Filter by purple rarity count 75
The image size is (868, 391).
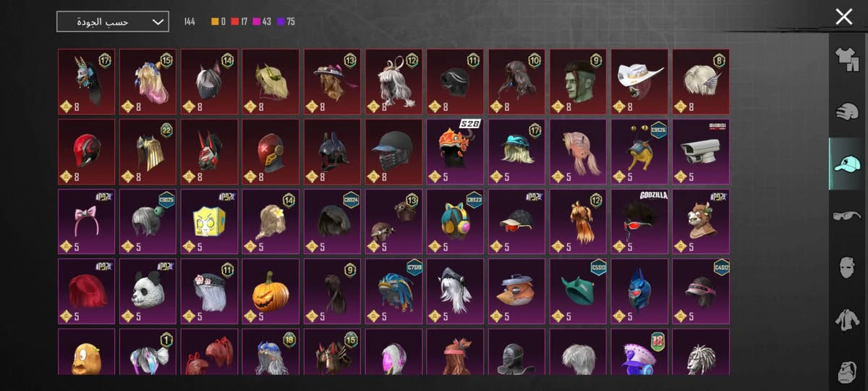tap(286, 22)
